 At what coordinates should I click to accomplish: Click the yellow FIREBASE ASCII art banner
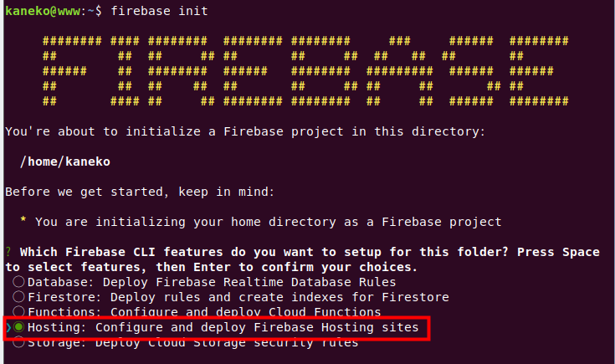pyautogui.click(x=305, y=71)
